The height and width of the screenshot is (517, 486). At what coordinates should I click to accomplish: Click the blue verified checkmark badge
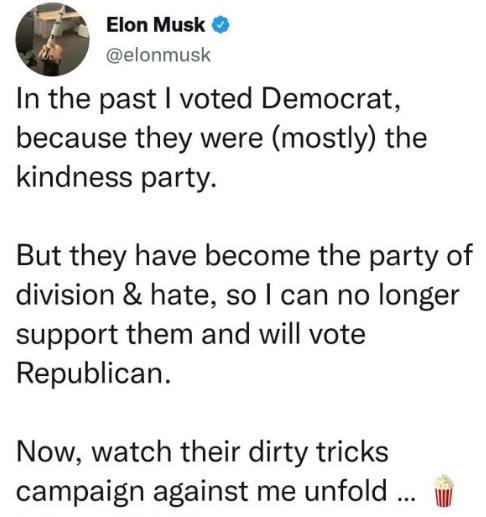pyautogui.click(x=221, y=25)
